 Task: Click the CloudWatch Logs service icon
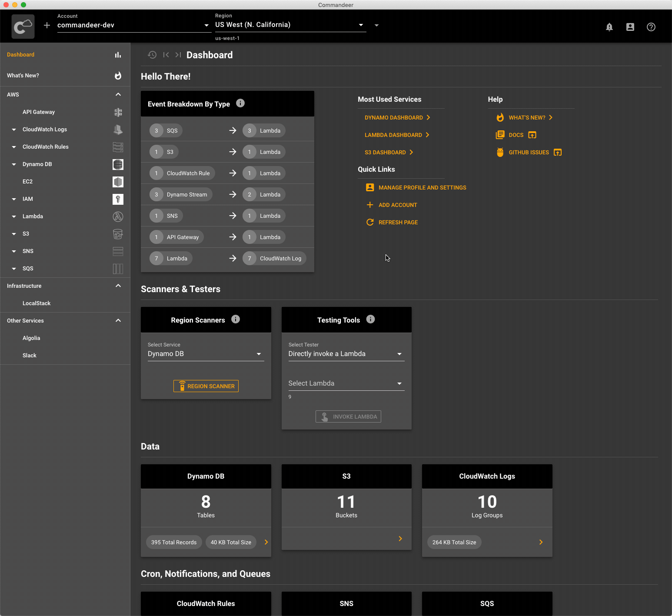point(118,130)
